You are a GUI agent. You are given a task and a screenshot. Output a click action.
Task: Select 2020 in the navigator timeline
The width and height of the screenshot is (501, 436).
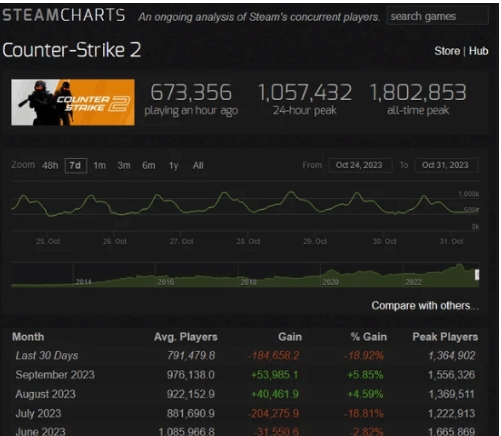click(331, 282)
